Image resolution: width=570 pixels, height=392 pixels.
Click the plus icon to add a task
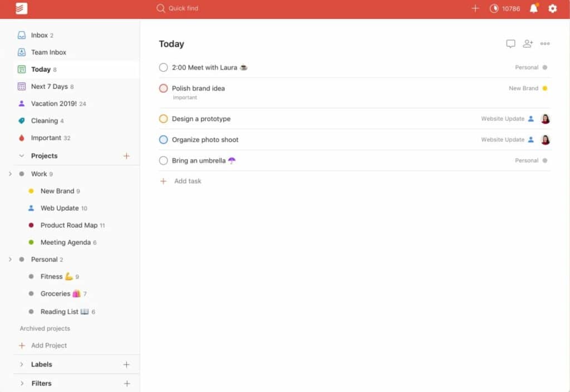point(476,8)
